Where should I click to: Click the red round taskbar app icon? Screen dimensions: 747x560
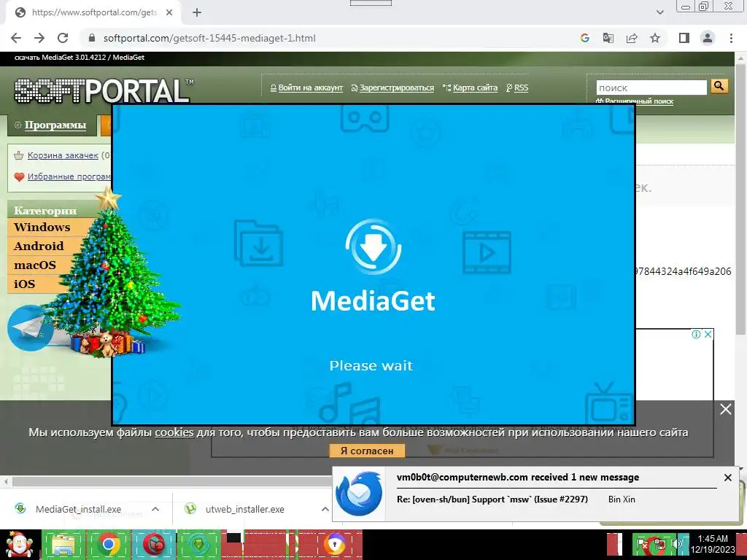pos(154,544)
